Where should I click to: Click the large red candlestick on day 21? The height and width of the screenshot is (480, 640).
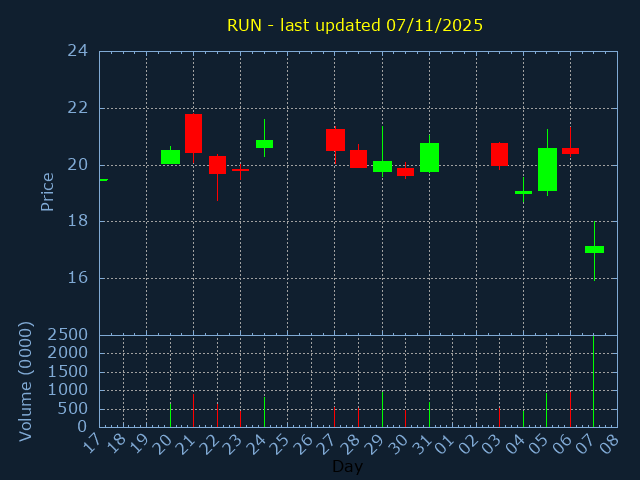(x=193, y=133)
